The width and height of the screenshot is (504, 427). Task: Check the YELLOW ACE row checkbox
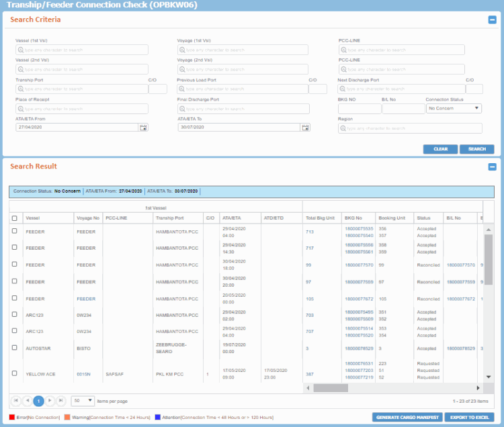15,373
